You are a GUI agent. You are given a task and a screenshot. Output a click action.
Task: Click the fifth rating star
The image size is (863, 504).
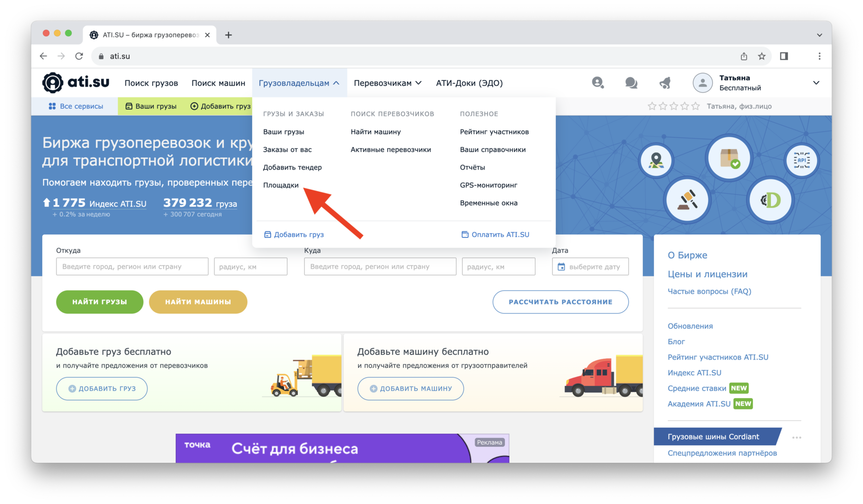[x=696, y=106]
